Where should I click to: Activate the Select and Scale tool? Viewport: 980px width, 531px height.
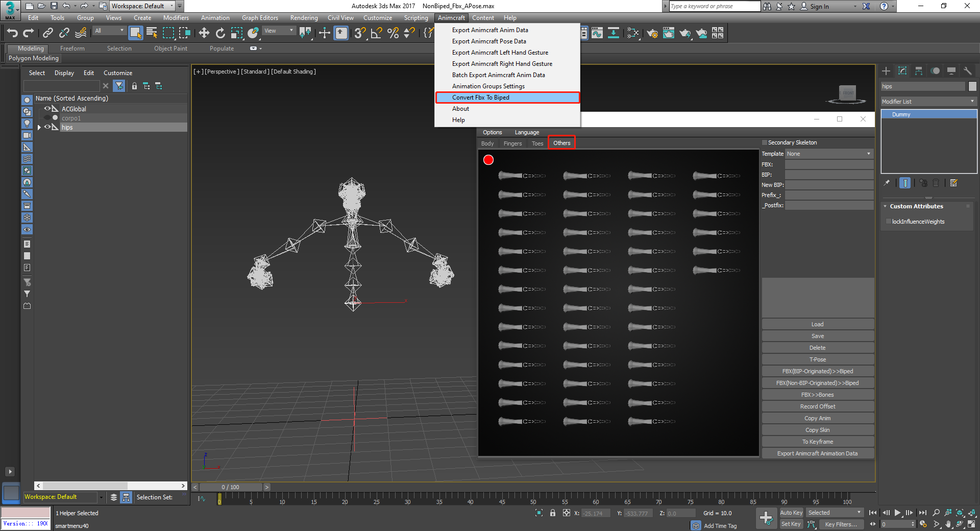[237, 33]
